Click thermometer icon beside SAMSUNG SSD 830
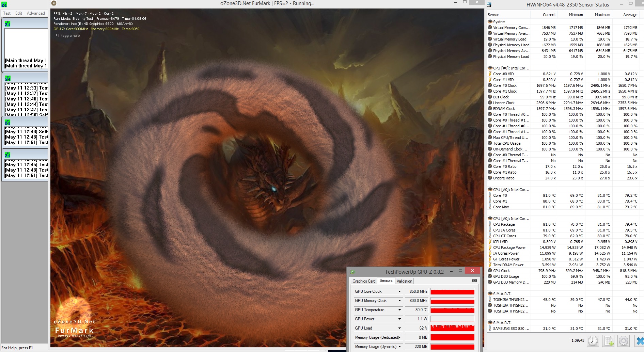Image resolution: width=644 pixels, height=352 pixels. 490,329
